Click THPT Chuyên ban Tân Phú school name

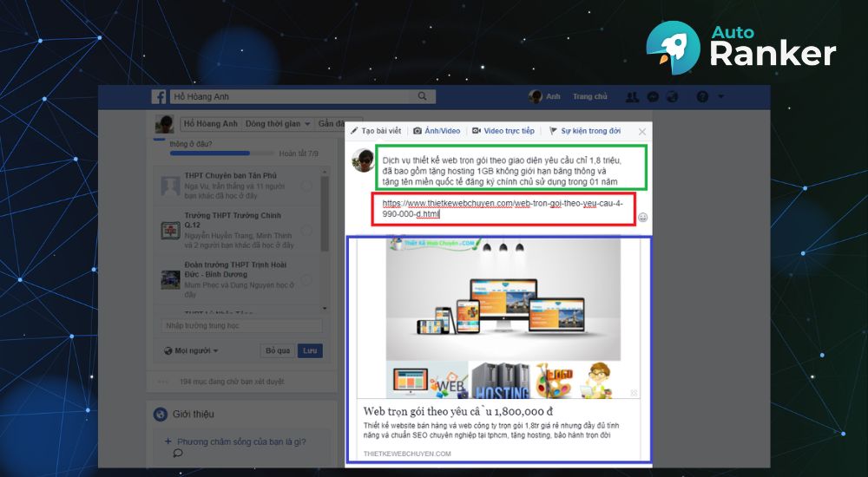pyautogui.click(x=230, y=175)
